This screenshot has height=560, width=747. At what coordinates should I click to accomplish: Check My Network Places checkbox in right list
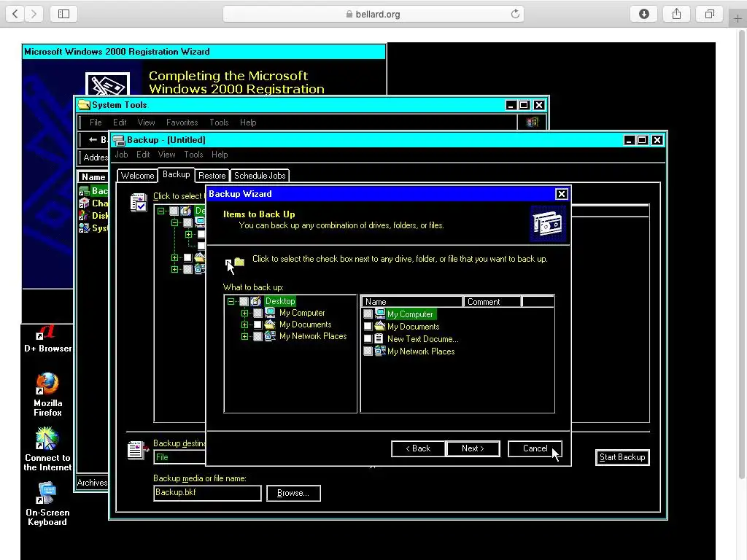click(368, 351)
